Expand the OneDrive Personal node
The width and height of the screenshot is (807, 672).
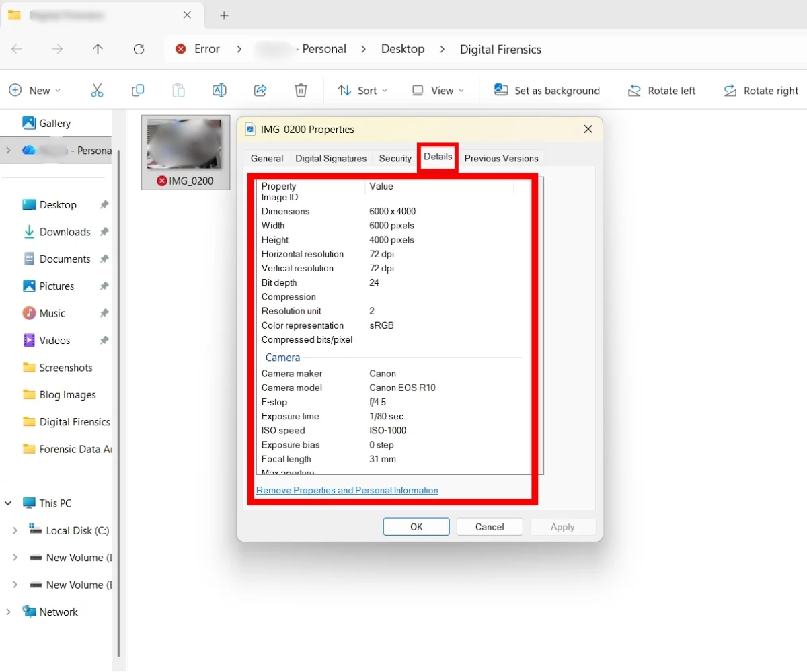(8, 151)
